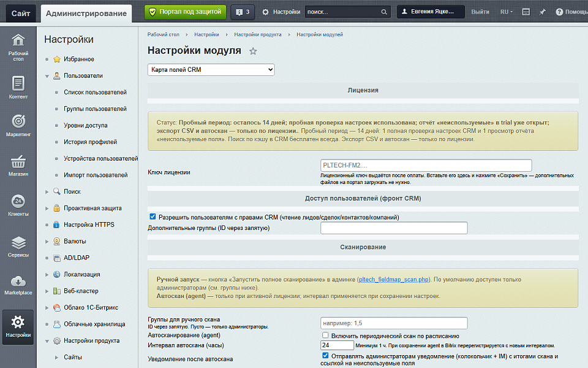Collapse the Пользователи tree node
This screenshot has width=588, height=368.
coord(47,76)
